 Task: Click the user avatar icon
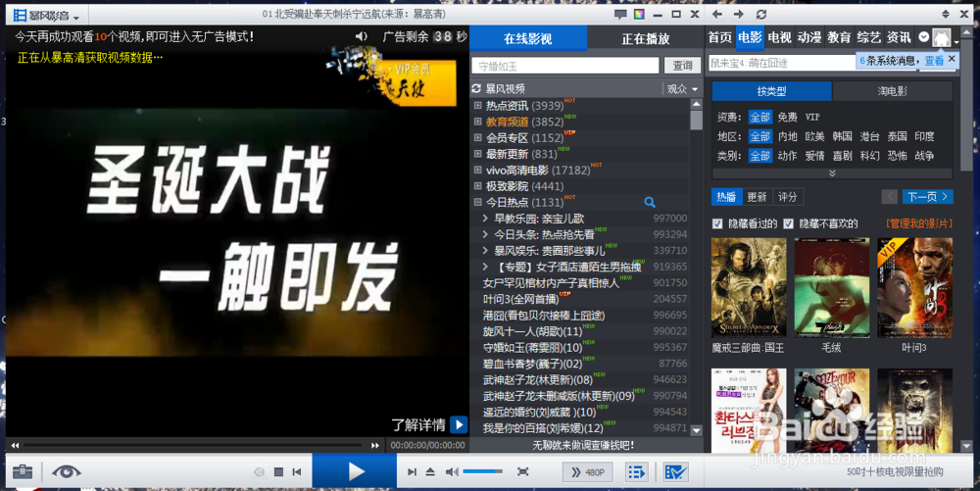point(941,37)
